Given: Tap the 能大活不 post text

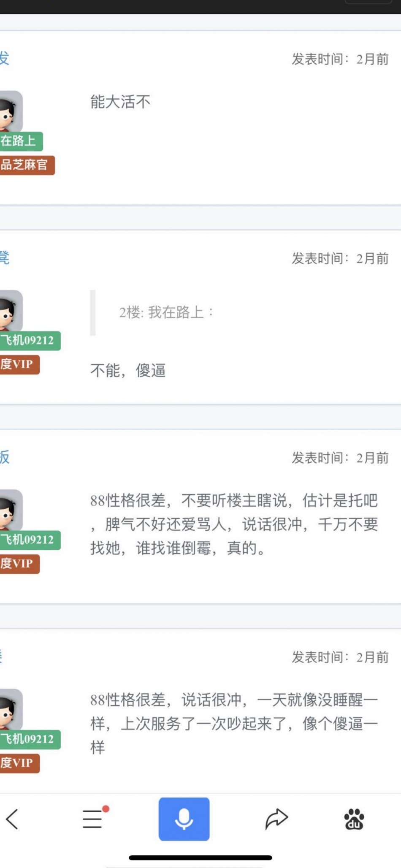Looking at the screenshot, I should click(x=120, y=102).
